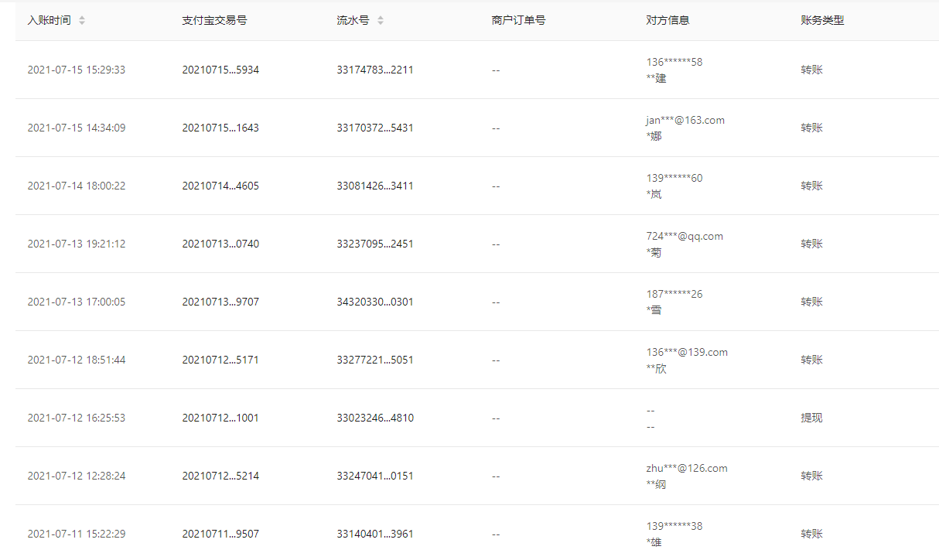This screenshot has height=560, width=939.
Task: Click the sort icon beside 流水号
Action: 380,20
